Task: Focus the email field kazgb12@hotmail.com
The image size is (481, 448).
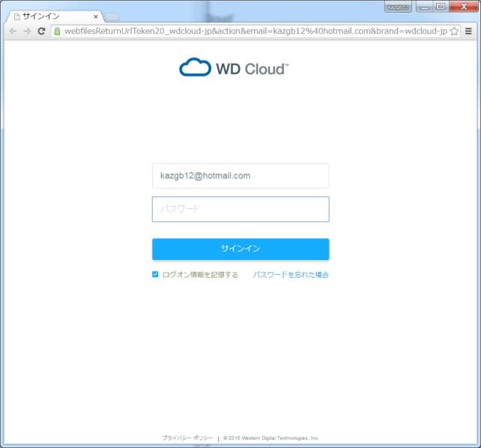Action: tap(240, 176)
